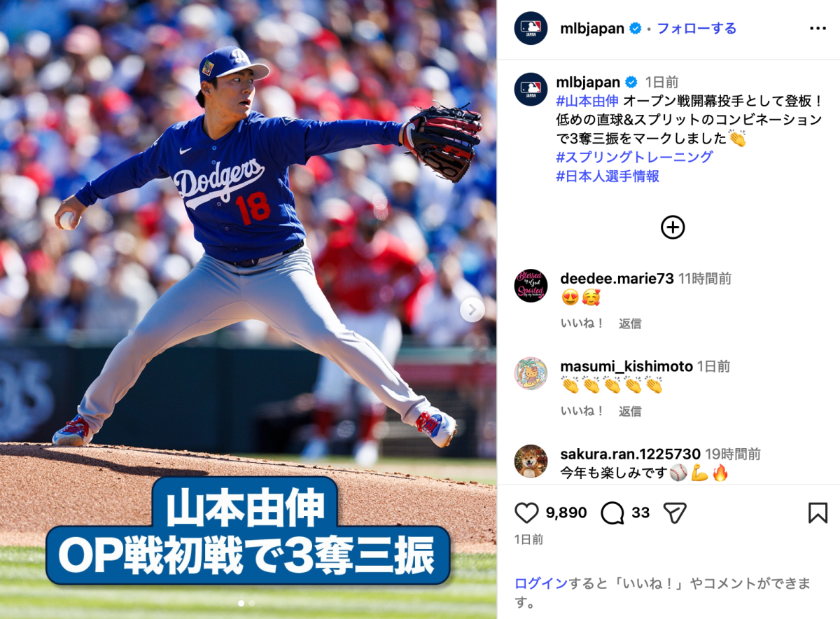The width and height of the screenshot is (840, 619).
Task: Click deedee.marie73 profile avatar
Action: [531, 286]
